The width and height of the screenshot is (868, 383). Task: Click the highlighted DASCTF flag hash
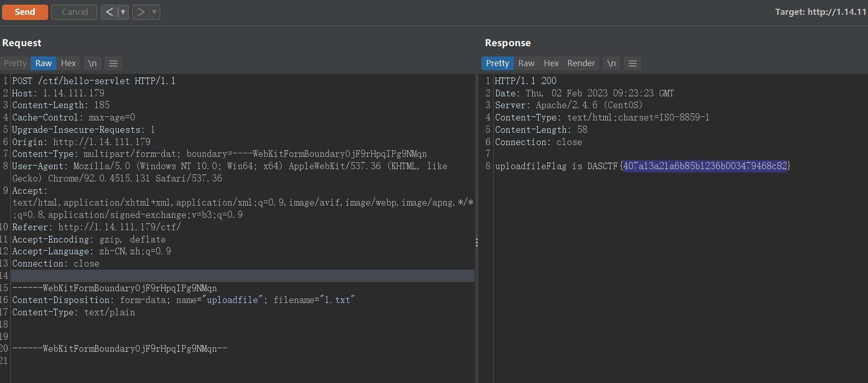pos(705,166)
